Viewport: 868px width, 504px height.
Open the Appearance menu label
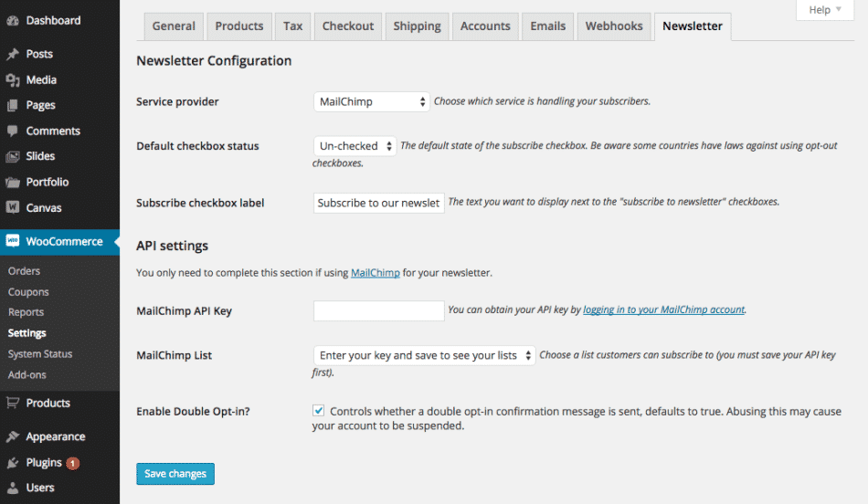click(56, 437)
